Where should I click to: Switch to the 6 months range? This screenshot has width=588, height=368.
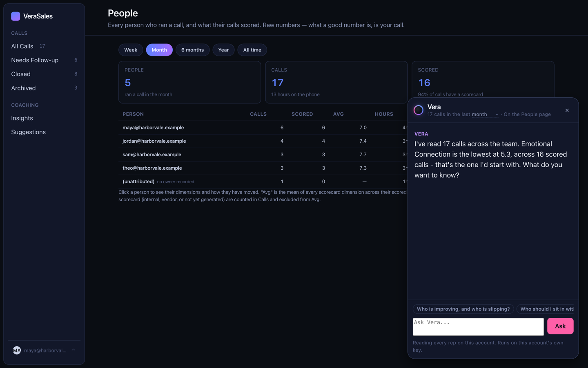tap(192, 50)
